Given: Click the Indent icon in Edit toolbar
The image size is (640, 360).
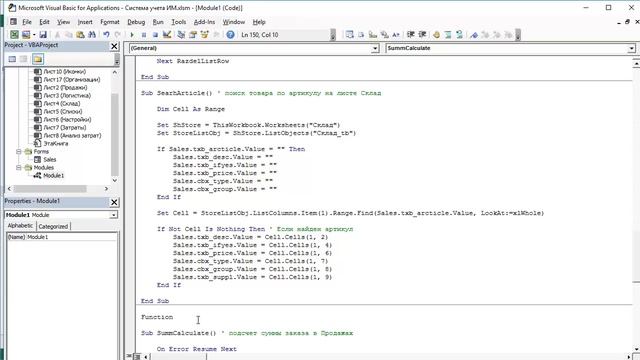Looking at the screenshot, I should point(411,35).
